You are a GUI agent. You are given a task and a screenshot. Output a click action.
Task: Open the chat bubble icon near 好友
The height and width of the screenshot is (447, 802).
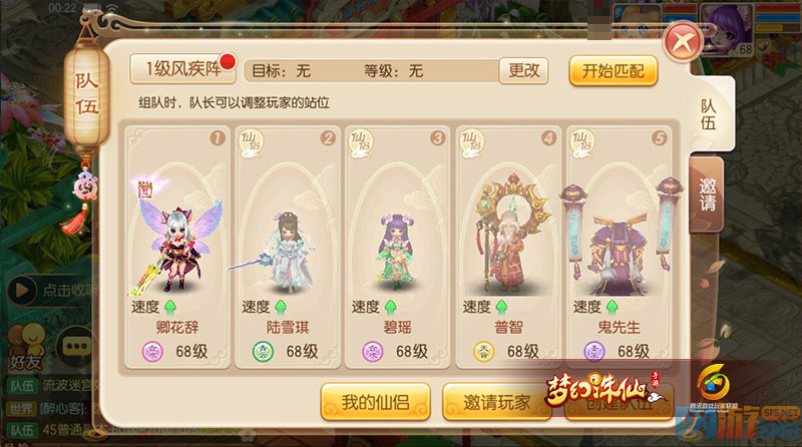[x=76, y=347]
